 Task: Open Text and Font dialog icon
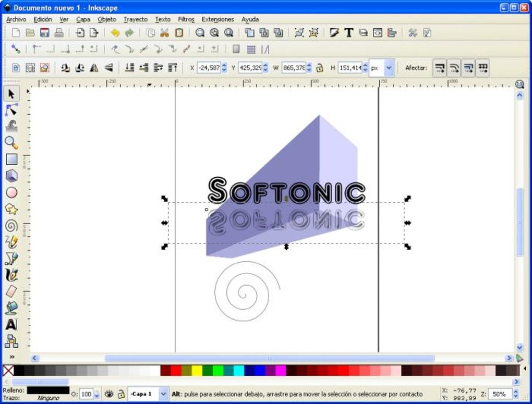348,32
